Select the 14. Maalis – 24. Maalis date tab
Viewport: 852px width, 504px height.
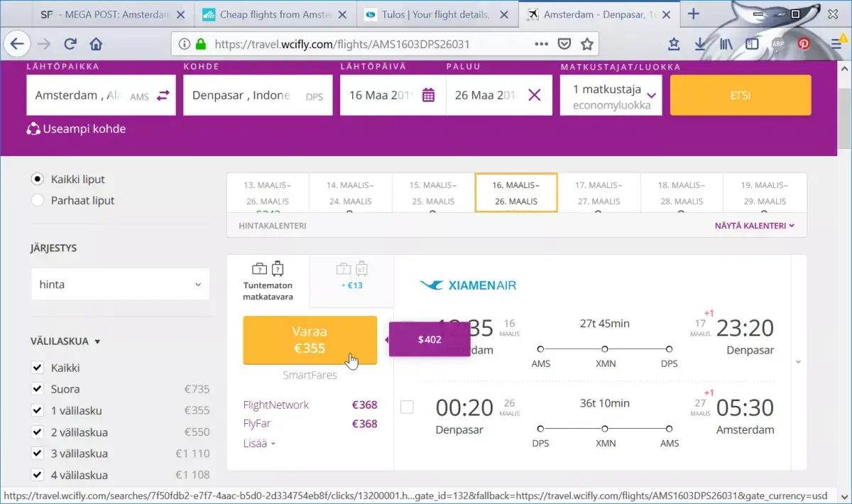pos(350,192)
